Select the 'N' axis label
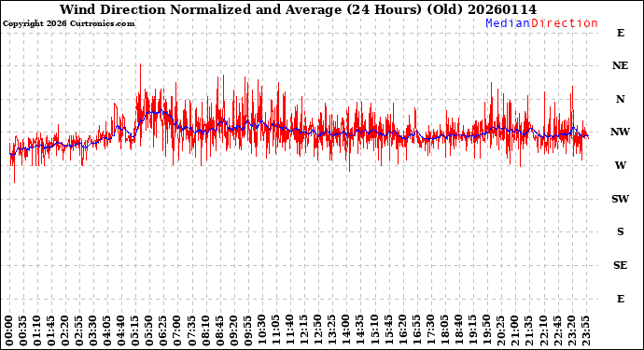The height and width of the screenshot is (350, 644). 620,99
